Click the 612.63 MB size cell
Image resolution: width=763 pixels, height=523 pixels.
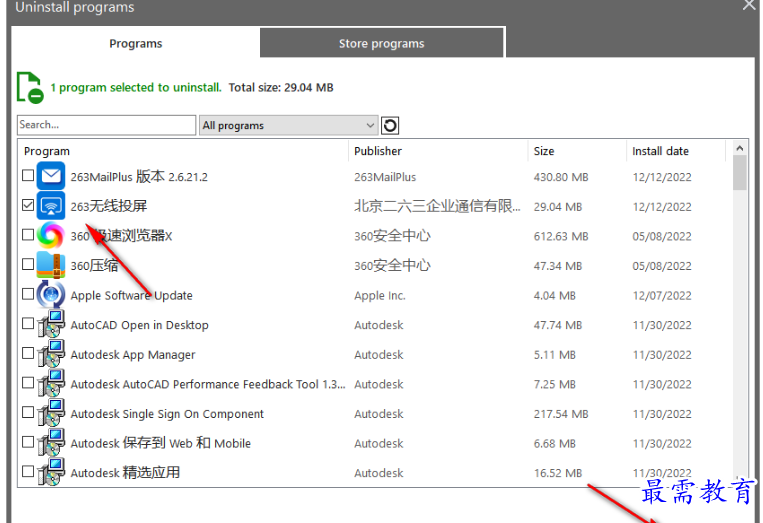click(x=561, y=236)
